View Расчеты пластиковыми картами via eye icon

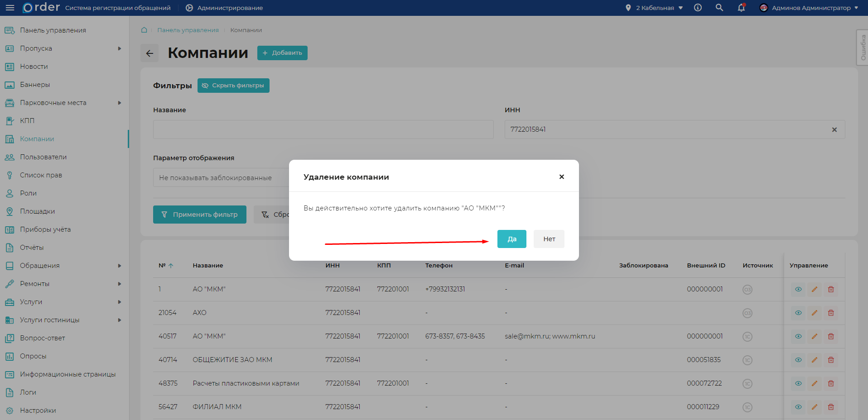click(798, 383)
